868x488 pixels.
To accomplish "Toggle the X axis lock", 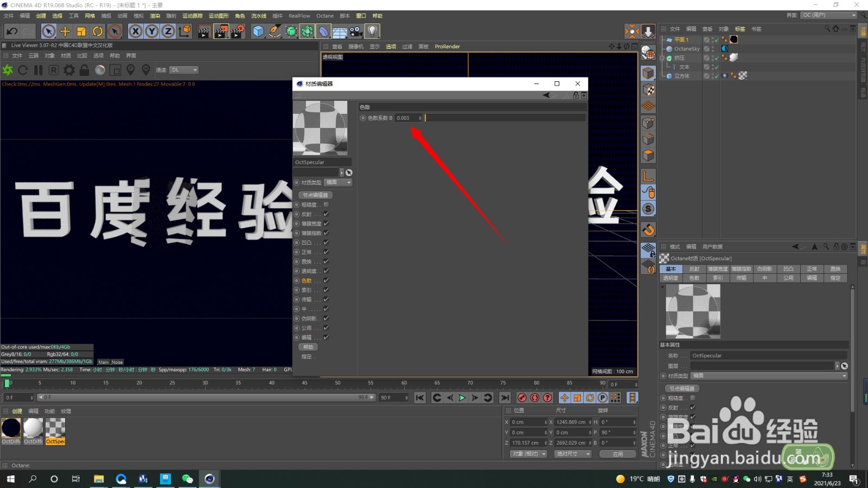I will click(x=136, y=31).
